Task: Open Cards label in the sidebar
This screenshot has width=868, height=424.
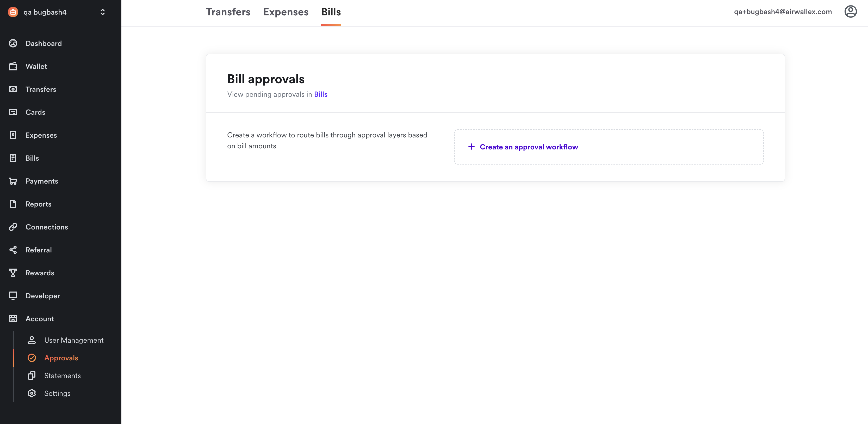Action: 35,112
